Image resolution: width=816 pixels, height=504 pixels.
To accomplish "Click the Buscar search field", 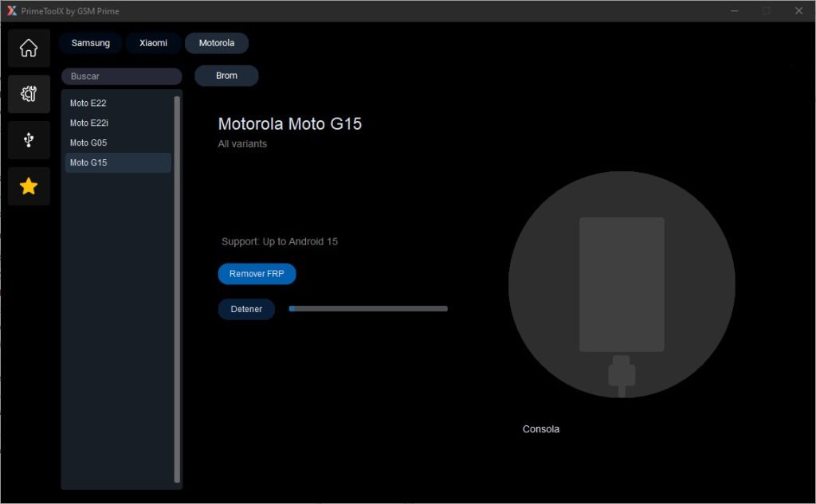I will tap(122, 76).
